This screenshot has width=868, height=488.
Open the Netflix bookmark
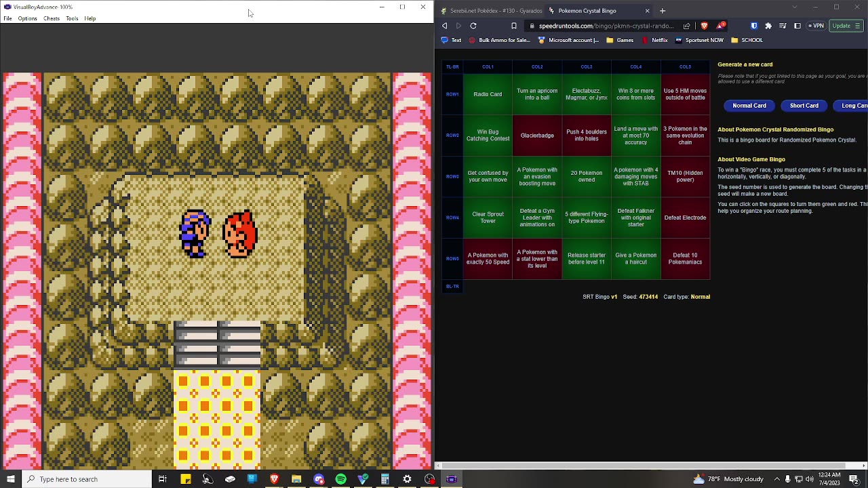[654, 40]
